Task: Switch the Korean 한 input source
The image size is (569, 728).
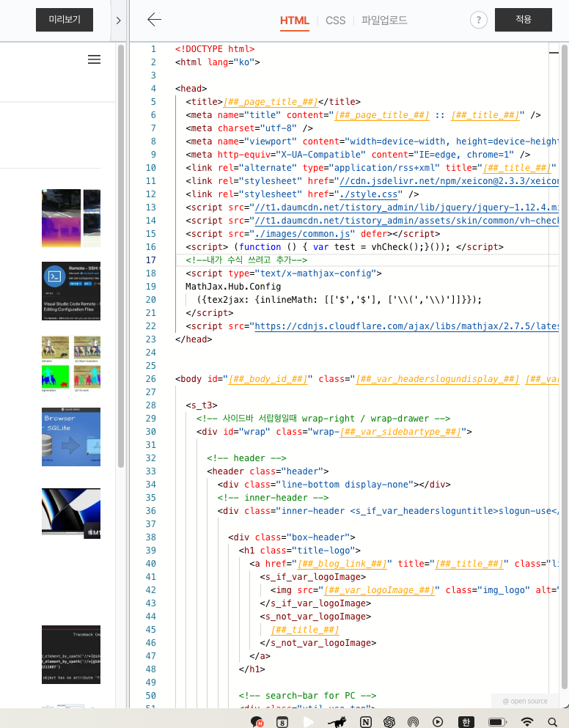Action: tap(466, 722)
